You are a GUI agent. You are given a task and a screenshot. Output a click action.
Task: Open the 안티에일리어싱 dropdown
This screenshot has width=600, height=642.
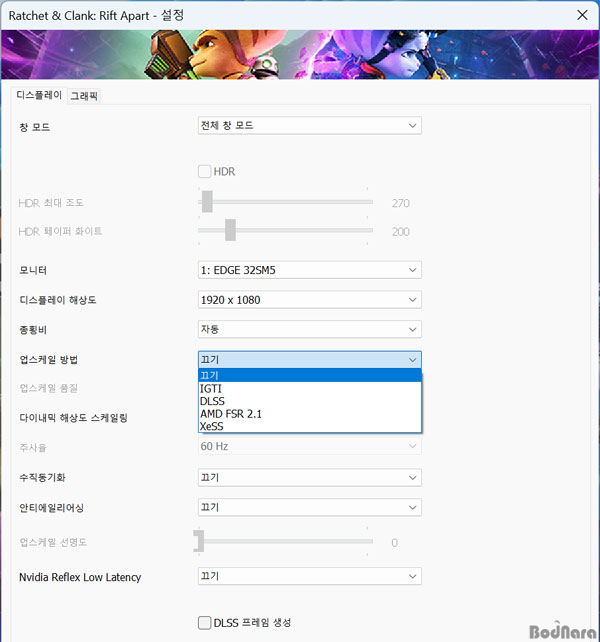pyautogui.click(x=310, y=508)
